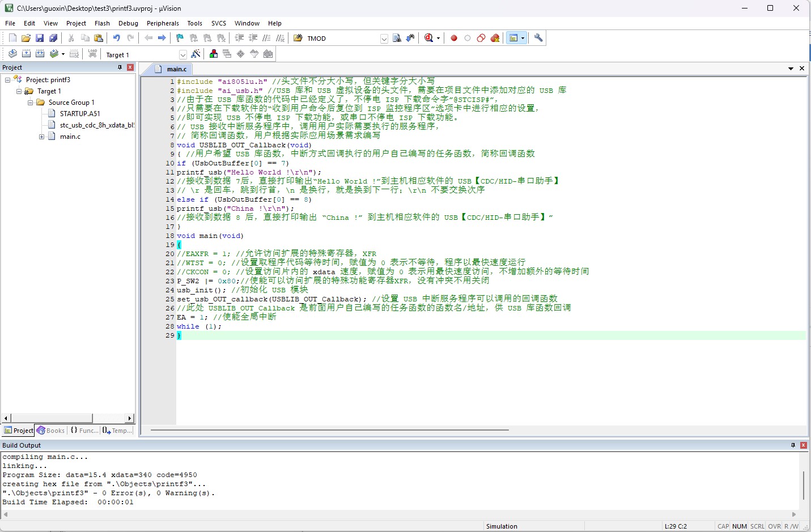The width and height of the screenshot is (811, 532).
Task: Click the editor's horizontal scrollbar
Action: (x=330, y=430)
